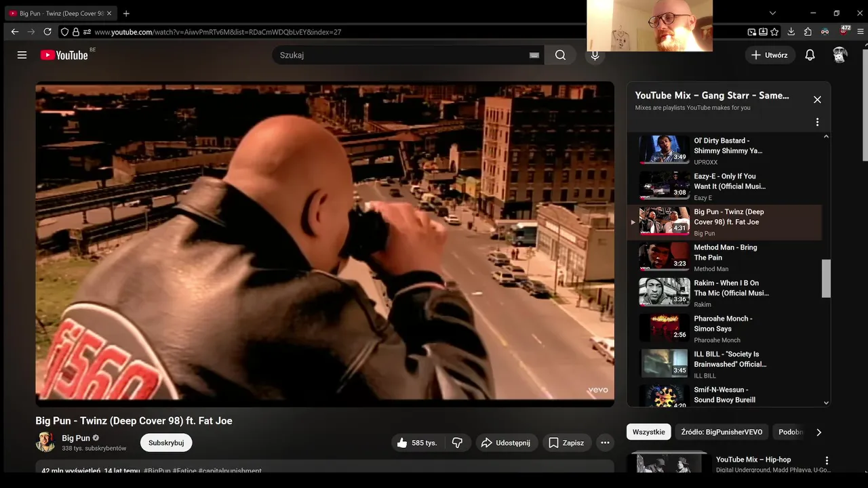The image size is (868, 488).
Task: Select the Źródło: BigPunisherVEVO chip
Action: tap(722, 432)
